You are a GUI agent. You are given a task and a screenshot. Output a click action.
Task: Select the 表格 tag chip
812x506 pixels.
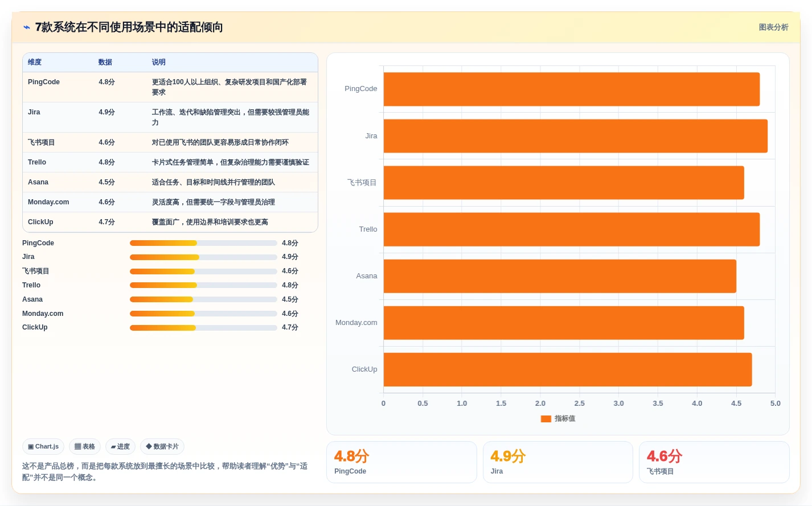coord(85,447)
